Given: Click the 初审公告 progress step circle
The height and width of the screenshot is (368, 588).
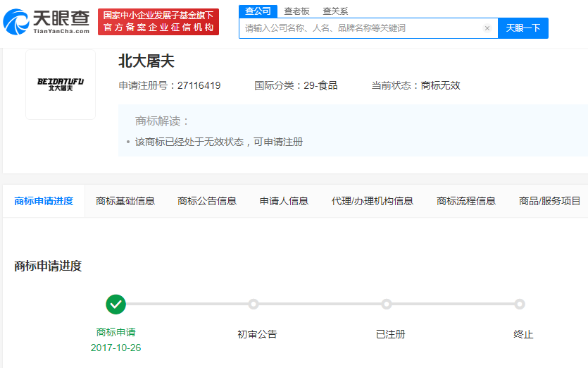Looking at the screenshot, I should pos(254,304).
